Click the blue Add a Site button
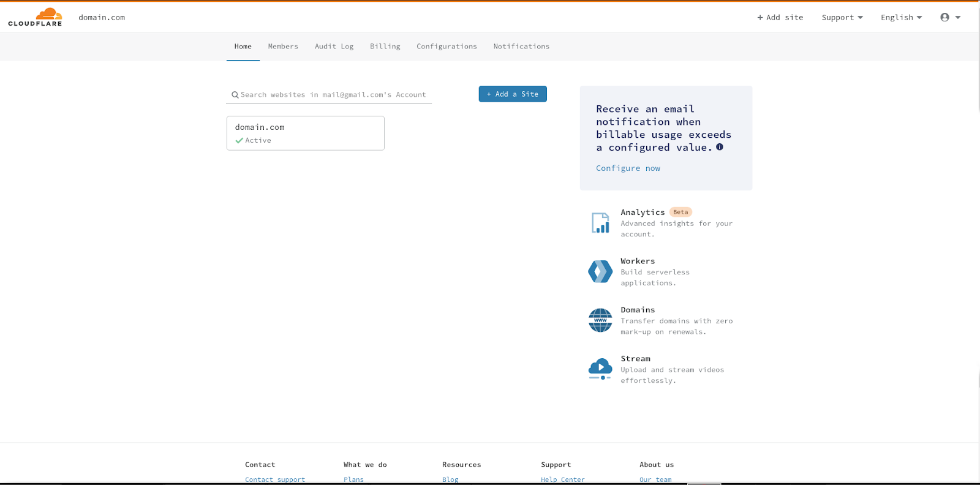 [513, 94]
